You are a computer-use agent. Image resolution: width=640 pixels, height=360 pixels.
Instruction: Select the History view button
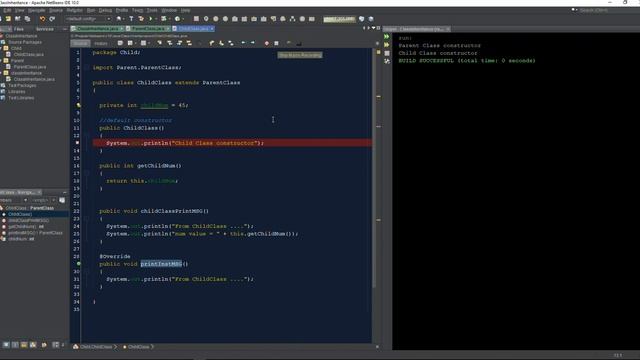pos(100,43)
